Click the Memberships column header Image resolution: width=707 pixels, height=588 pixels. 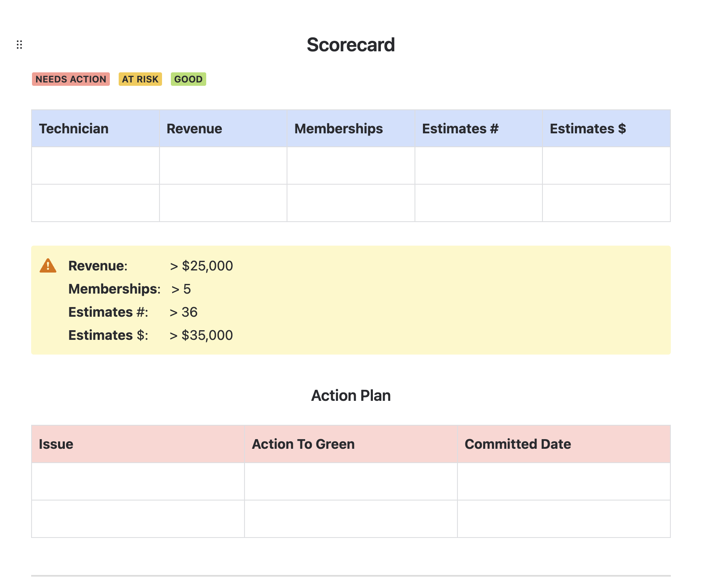pos(338,129)
